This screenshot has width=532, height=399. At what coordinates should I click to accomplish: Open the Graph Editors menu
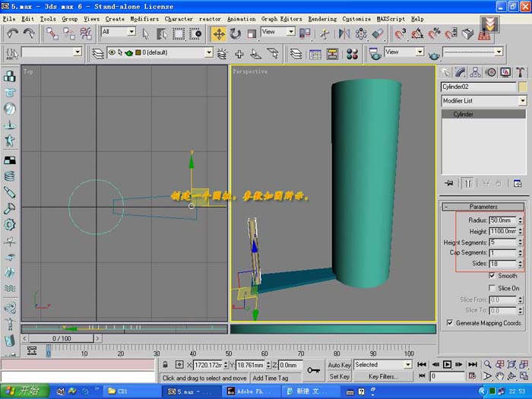click(x=282, y=19)
